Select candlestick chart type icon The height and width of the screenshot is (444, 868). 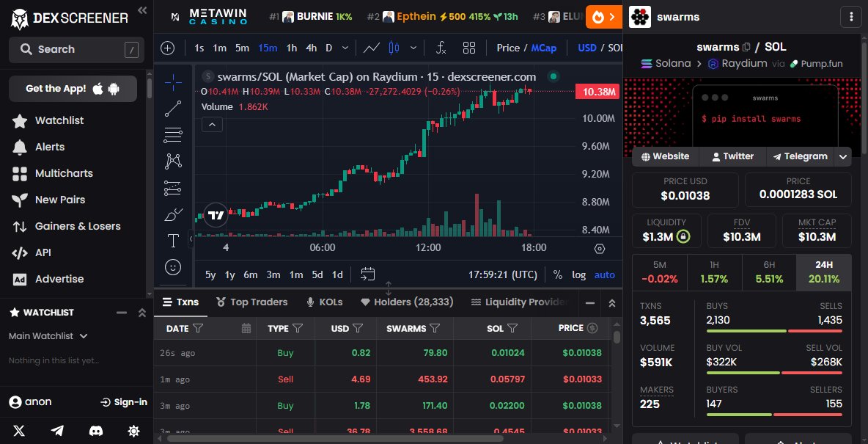point(394,48)
